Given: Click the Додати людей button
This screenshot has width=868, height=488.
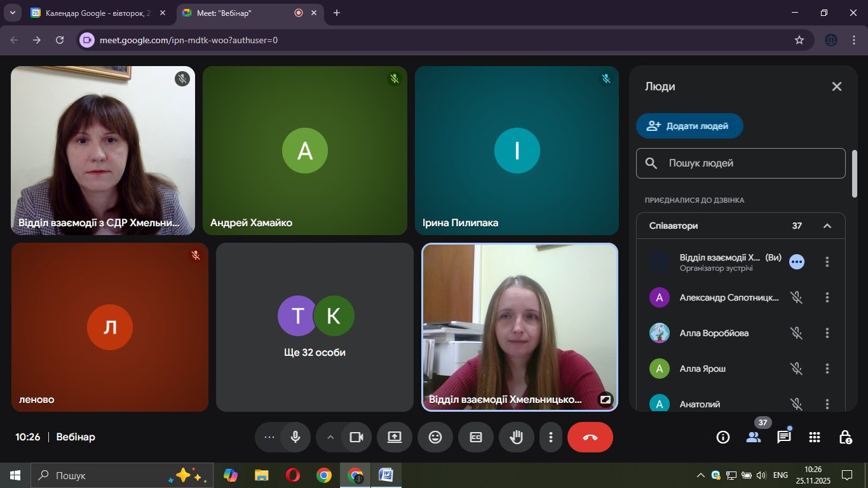Looking at the screenshot, I should (689, 126).
